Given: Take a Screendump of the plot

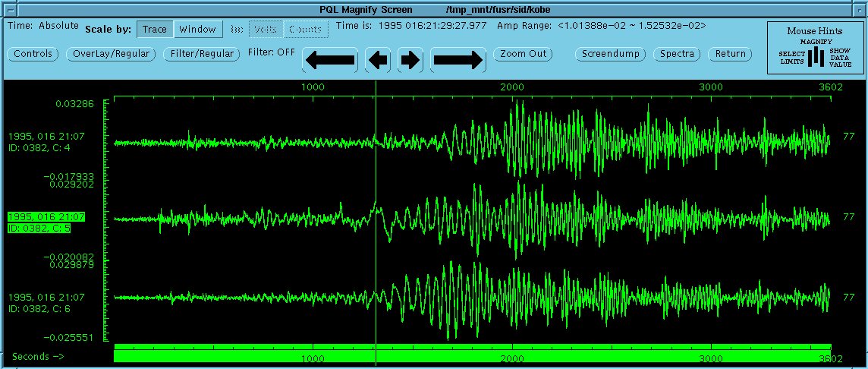Looking at the screenshot, I should tap(610, 54).
